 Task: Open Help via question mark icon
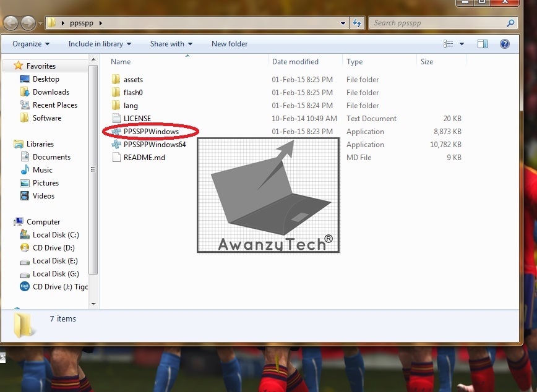coord(504,44)
